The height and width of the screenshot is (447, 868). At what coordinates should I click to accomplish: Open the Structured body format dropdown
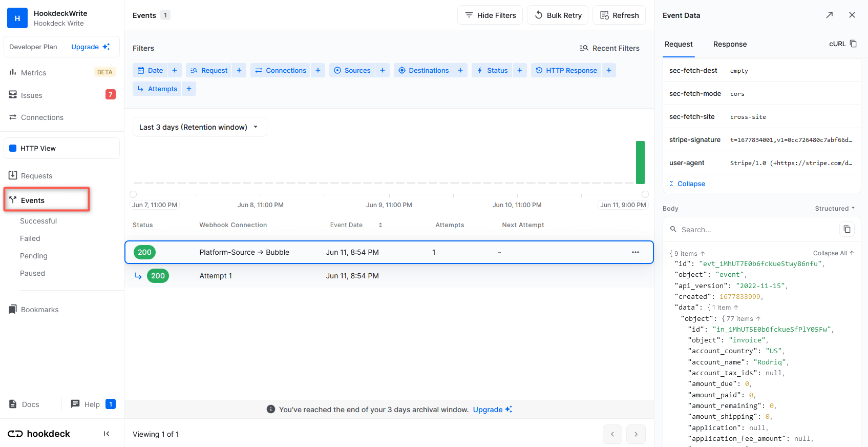[x=835, y=209]
